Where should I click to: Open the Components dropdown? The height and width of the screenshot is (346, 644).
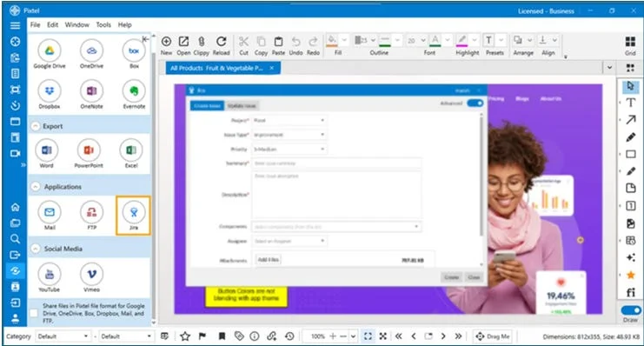pyautogui.click(x=336, y=226)
